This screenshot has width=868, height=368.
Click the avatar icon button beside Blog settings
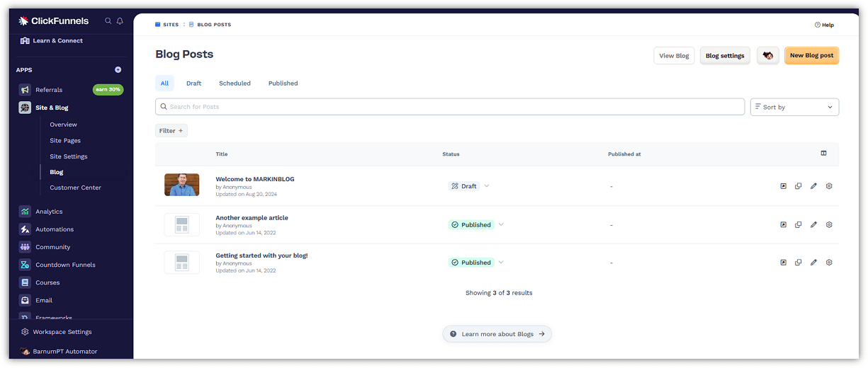[768, 56]
